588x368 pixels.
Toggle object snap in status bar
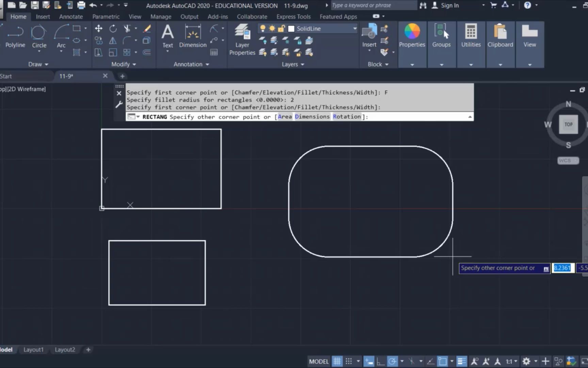pyautogui.click(x=442, y=361)
